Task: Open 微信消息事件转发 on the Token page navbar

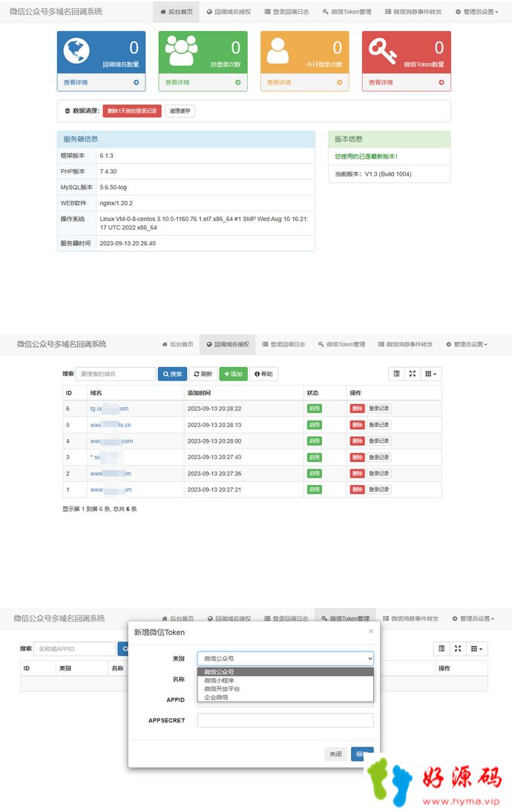Action: (x=410, y=618)
